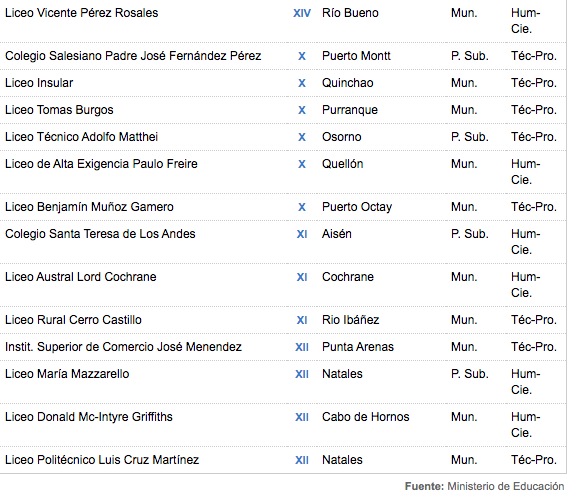This screenshot has width=568, height=493.
Task: Open the XI region link beside Aisén
Action: (x=302, y=234)
